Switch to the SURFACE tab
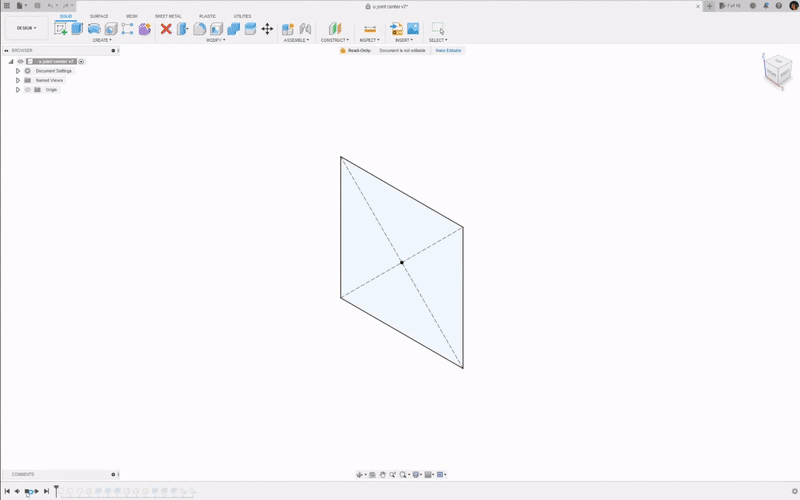Screen dimensions: 800x500 [99, 16]
